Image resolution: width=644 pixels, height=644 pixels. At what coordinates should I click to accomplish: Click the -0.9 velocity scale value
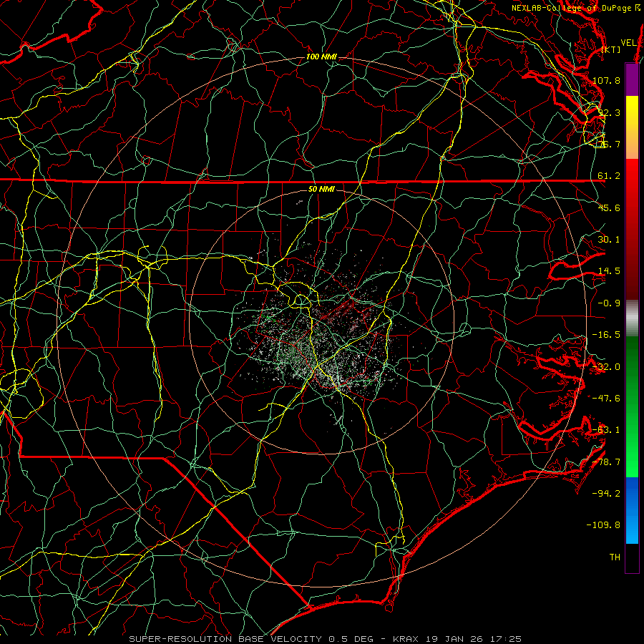(609, 303)
